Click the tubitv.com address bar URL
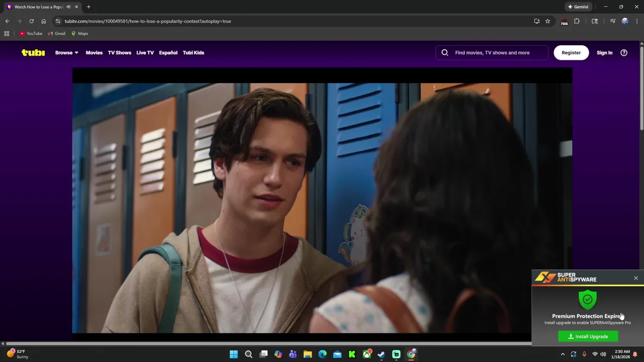 pos(147,21)
